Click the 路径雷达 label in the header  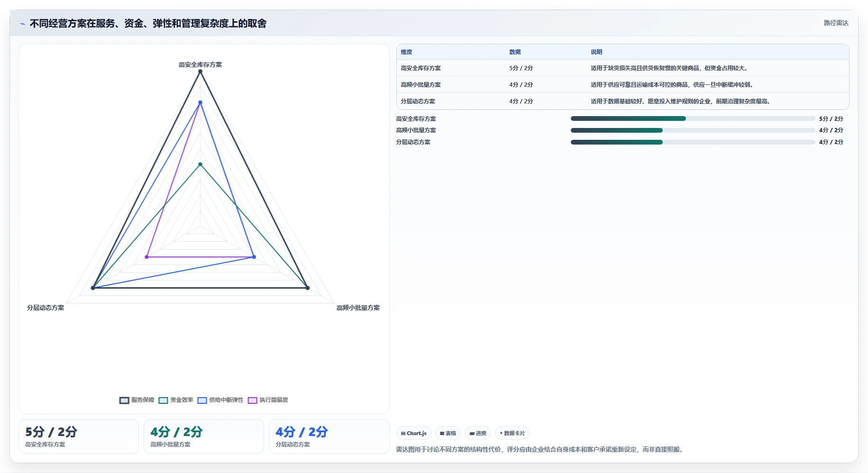(x=836, y=23)
